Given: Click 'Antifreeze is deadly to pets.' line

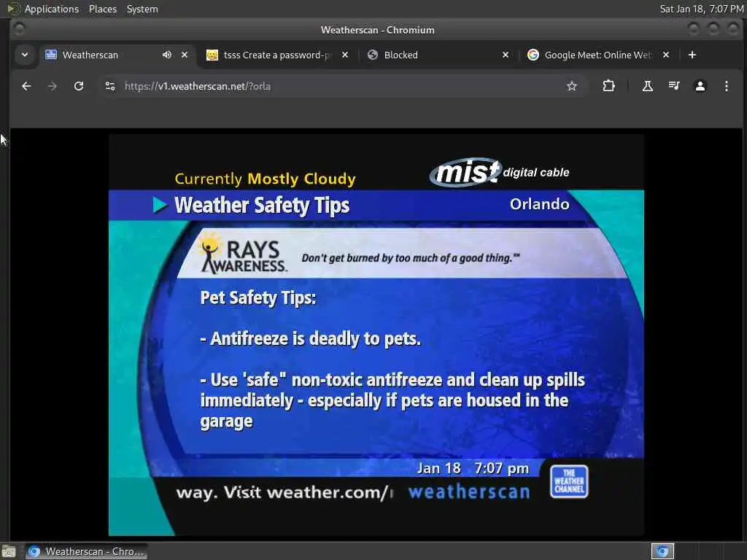Looking at the screenshot, I should (311, 338).
